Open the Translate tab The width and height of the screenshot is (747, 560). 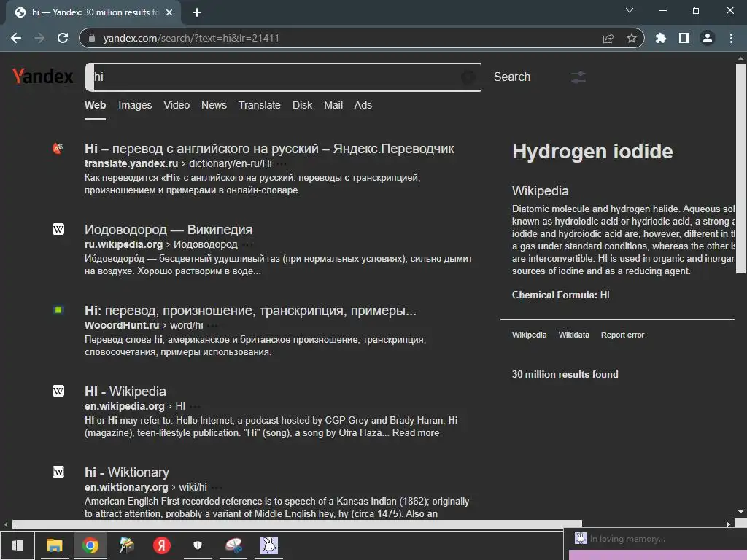click(260, 105)
